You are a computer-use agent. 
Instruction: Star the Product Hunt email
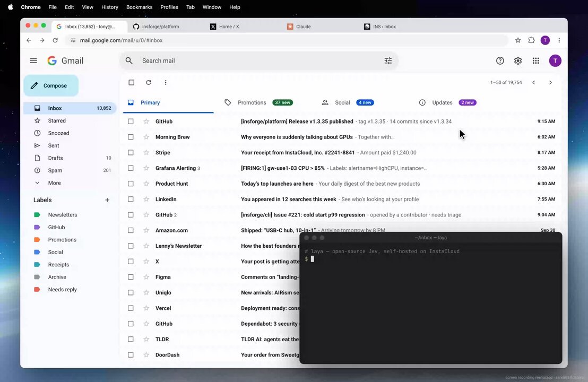(146, 184)
